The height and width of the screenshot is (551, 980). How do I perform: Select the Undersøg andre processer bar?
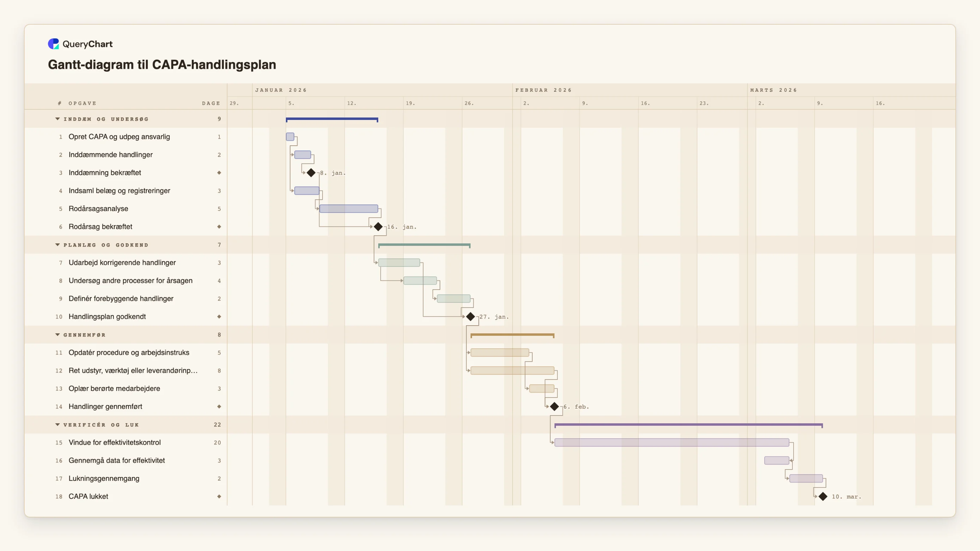coord(421,281)
